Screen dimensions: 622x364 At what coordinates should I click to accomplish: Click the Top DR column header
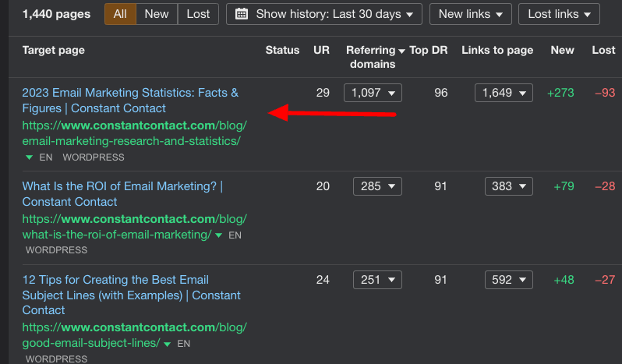[x=429, y=50]
